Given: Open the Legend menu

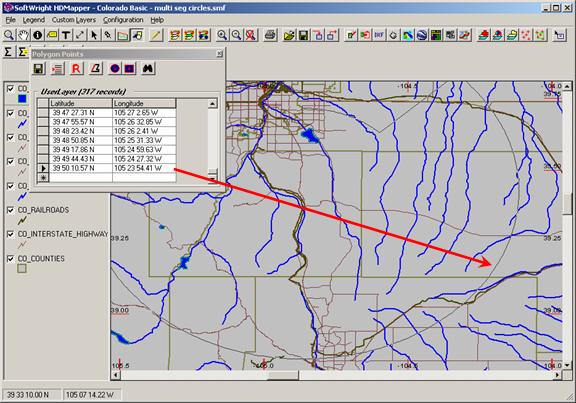Looking at the screenshot, I should [x=34, y=20].
